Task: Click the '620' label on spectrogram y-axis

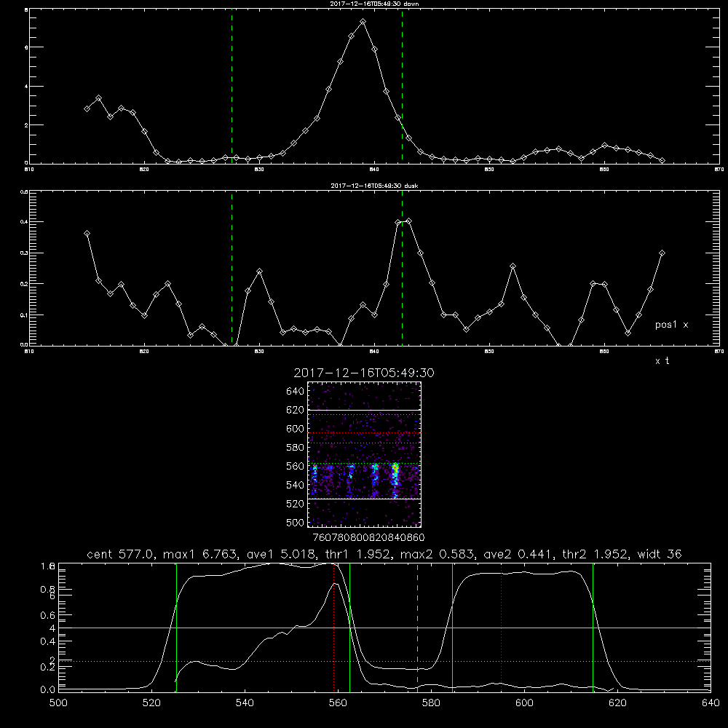Action: click(x=296, y=410)
